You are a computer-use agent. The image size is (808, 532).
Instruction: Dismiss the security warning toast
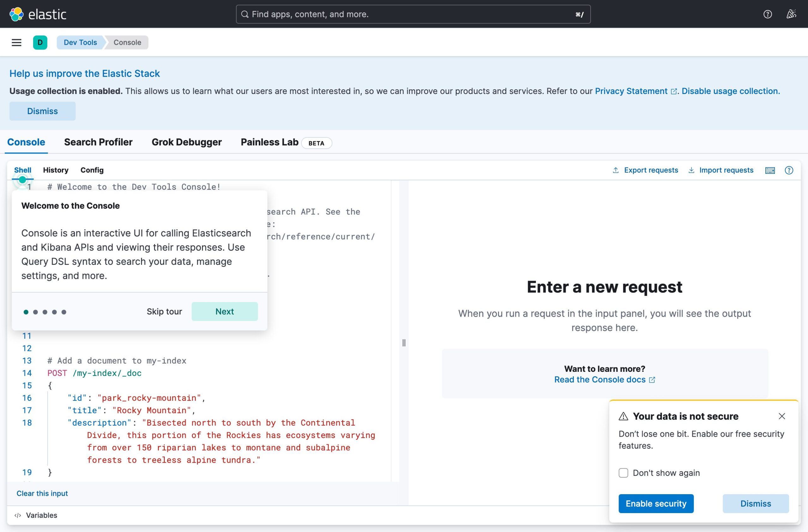(755, 504)
